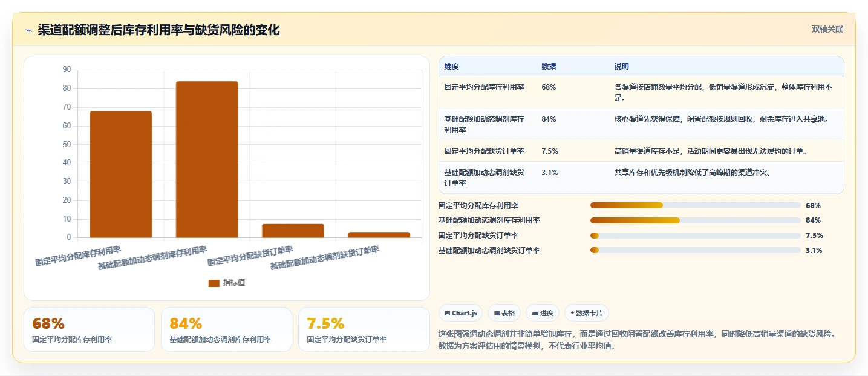Viewport: 868px width, 376px height.
Task: Click the 数据 column header
Action: point(549,67)
